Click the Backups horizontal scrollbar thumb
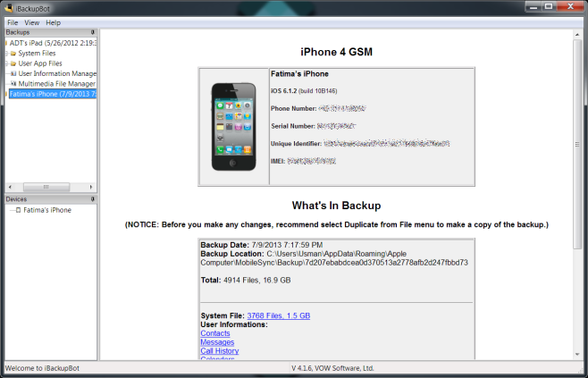588x378 pixels. (x=46, y=187)
